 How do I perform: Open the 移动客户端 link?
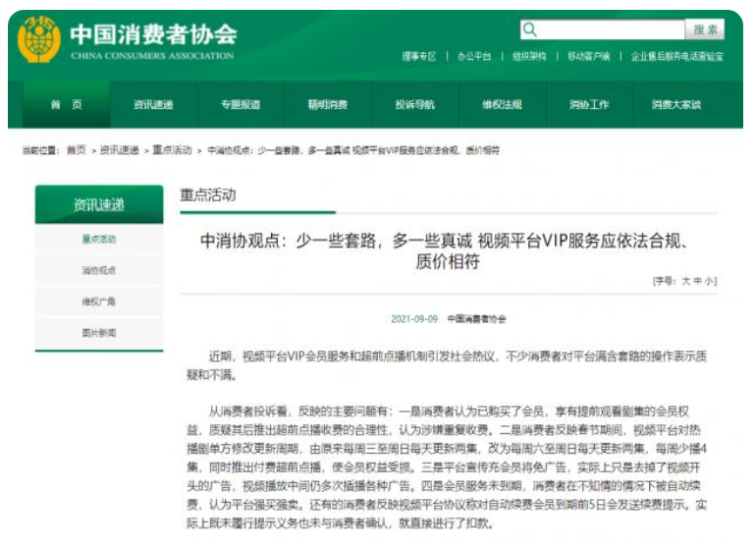(x=588, y=56)
